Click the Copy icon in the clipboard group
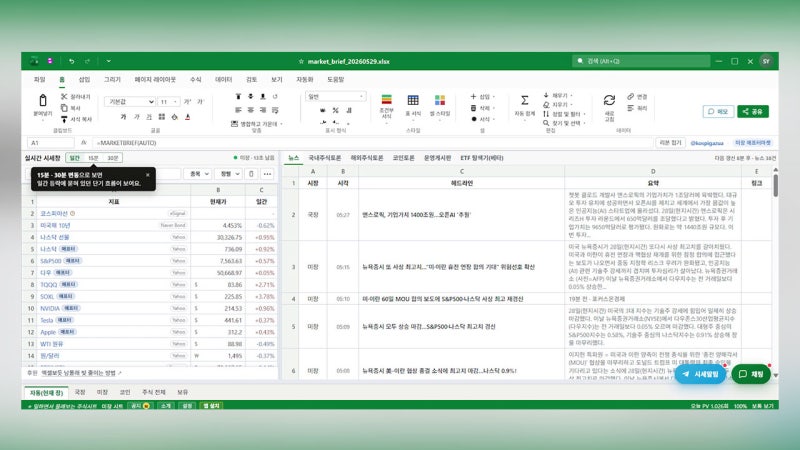 pos(64,108)
